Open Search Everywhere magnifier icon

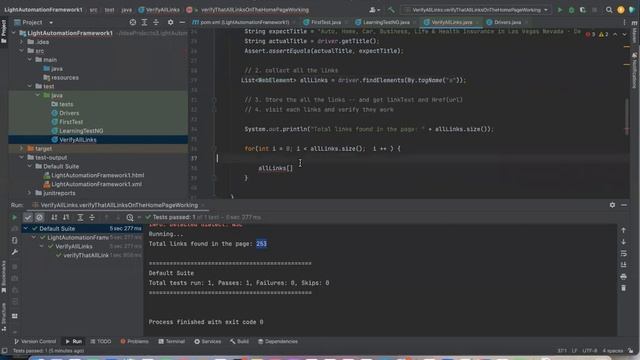coord(609,10)
